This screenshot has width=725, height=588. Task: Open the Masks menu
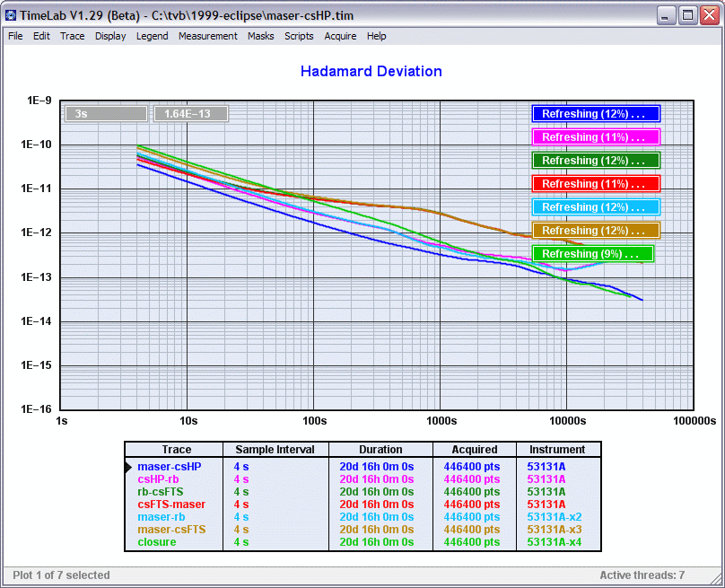(x=261, y=36)
